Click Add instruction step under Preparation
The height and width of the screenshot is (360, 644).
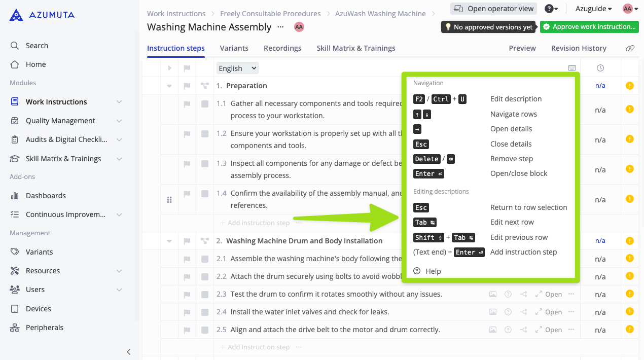(258, 223)
